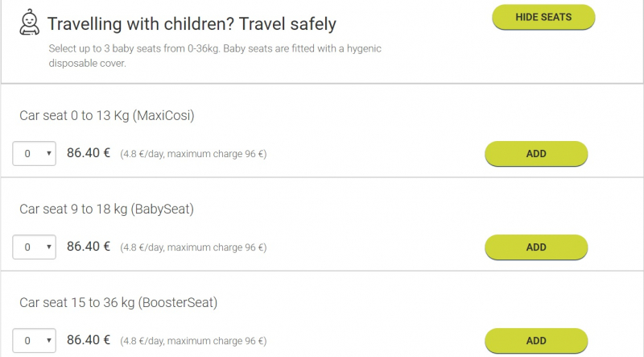644x357 pixels.
Task: Click the baby icon beside the heading
Action: click(30, 23)
